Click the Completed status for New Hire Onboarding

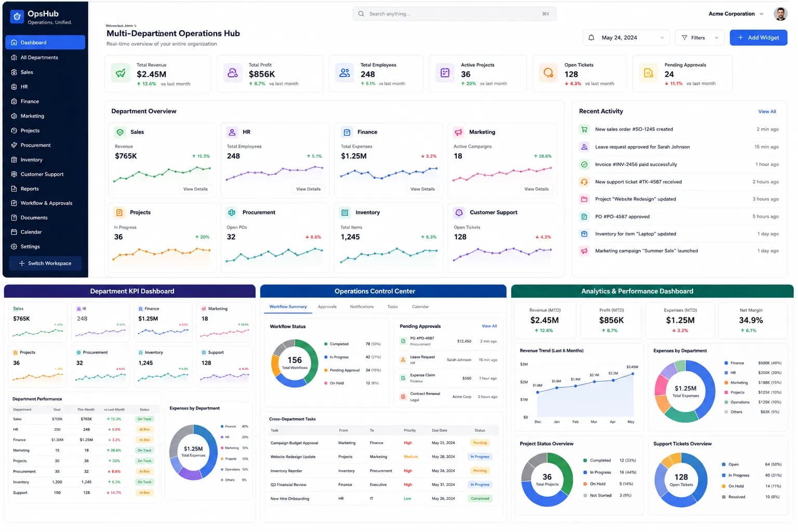coord(480,498)
